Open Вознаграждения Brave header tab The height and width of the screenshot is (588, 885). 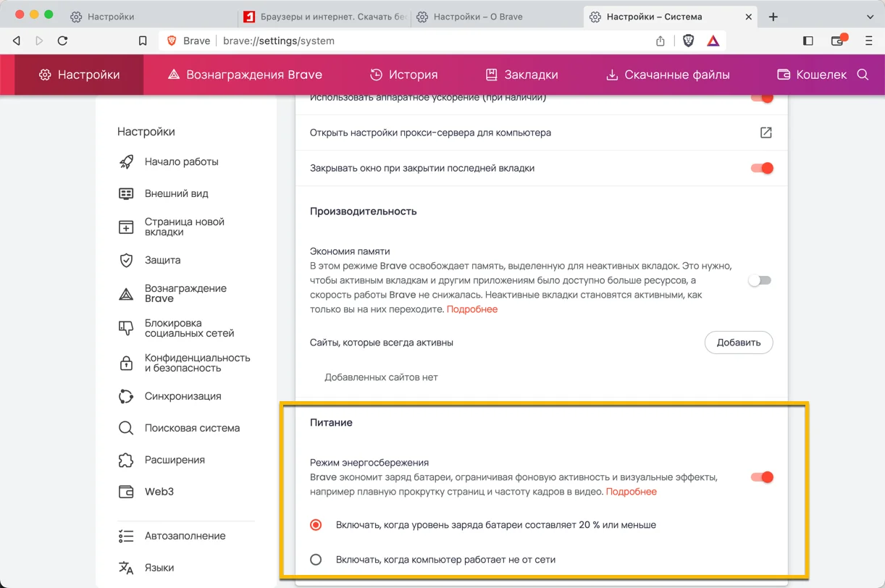(x=245, y=75)
